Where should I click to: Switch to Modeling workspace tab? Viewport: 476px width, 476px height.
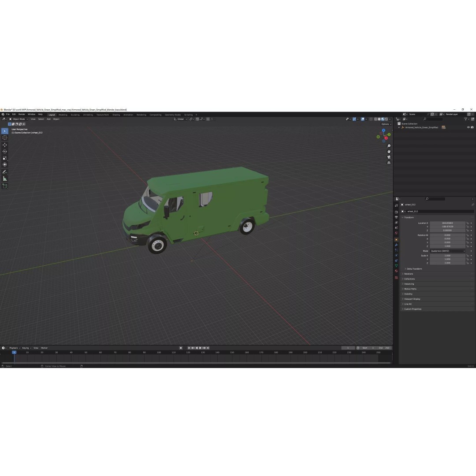[63, 115]
